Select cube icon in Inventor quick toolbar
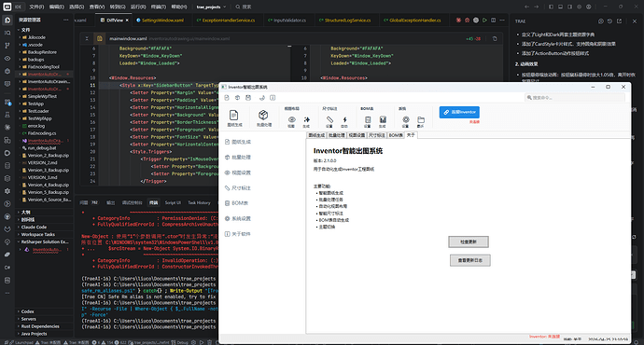 click(x=237, y=98)
